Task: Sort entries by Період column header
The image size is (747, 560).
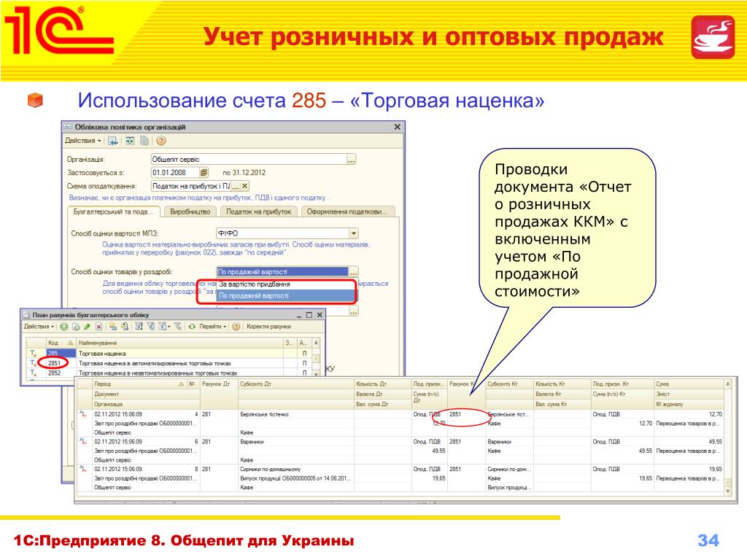Action: [x=135, y=384]
